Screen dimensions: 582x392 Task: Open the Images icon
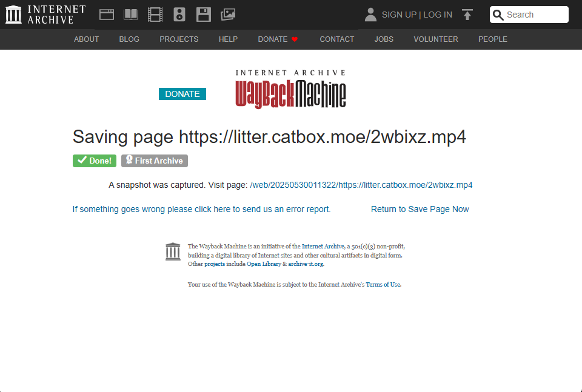pyautogui.click(x=228, y=15)
